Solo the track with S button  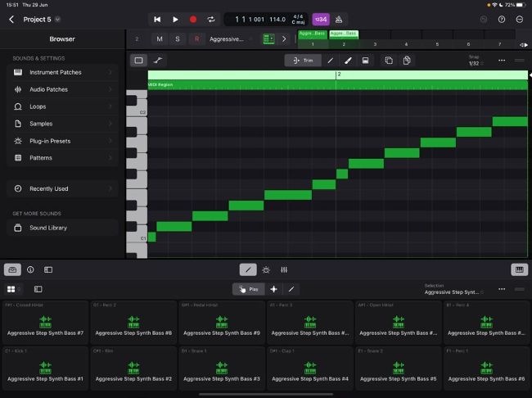178,38
